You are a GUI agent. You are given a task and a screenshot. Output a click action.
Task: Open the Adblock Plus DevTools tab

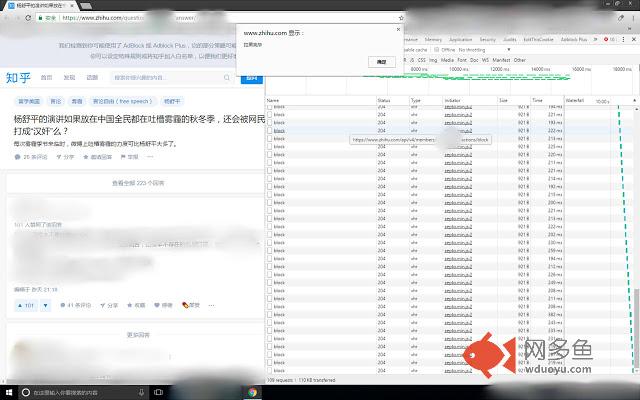(573, 40)
